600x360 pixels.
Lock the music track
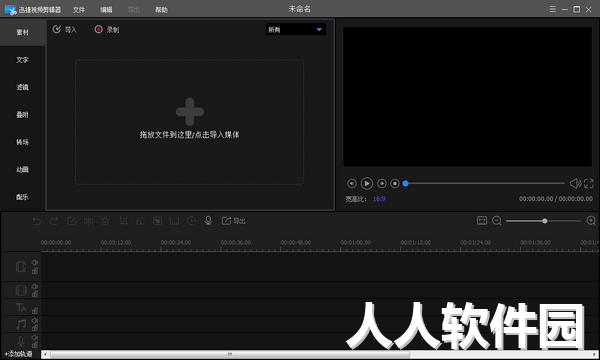[35, 328]
